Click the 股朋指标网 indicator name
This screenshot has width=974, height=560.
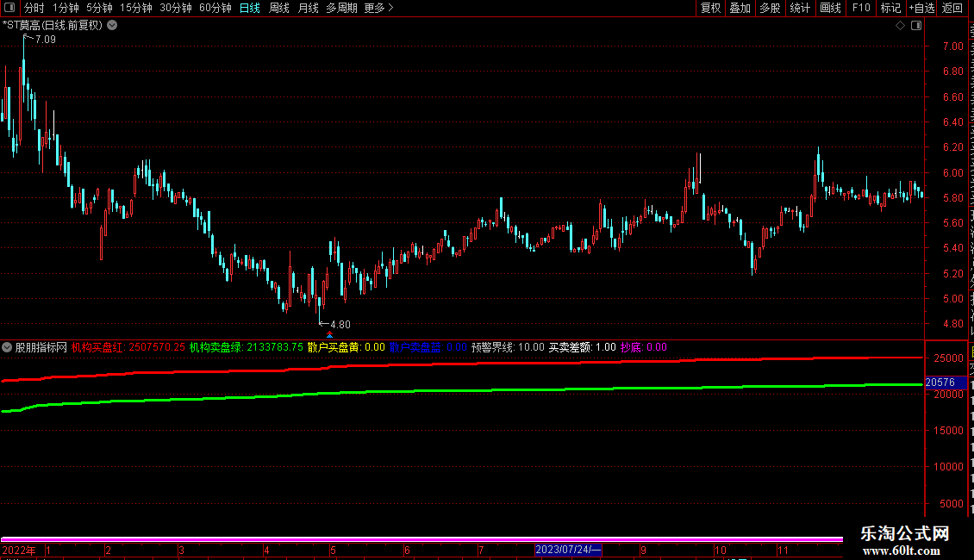[41, 347]
